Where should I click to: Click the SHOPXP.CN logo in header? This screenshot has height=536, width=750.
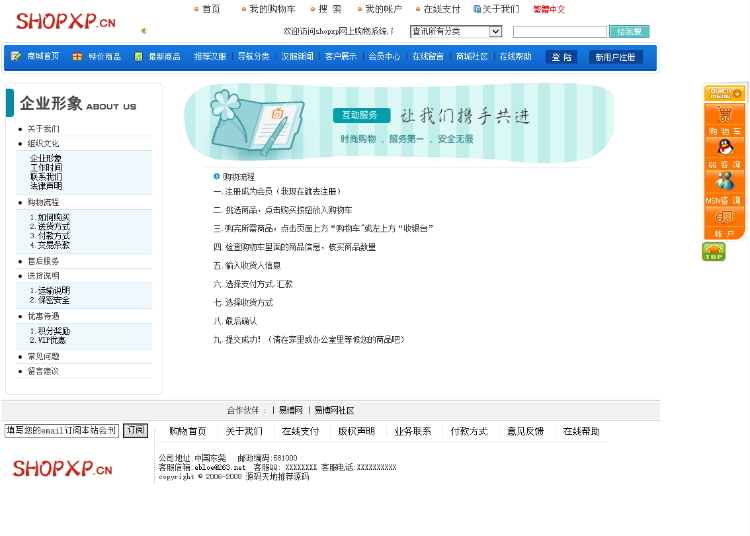pos(66,22)
